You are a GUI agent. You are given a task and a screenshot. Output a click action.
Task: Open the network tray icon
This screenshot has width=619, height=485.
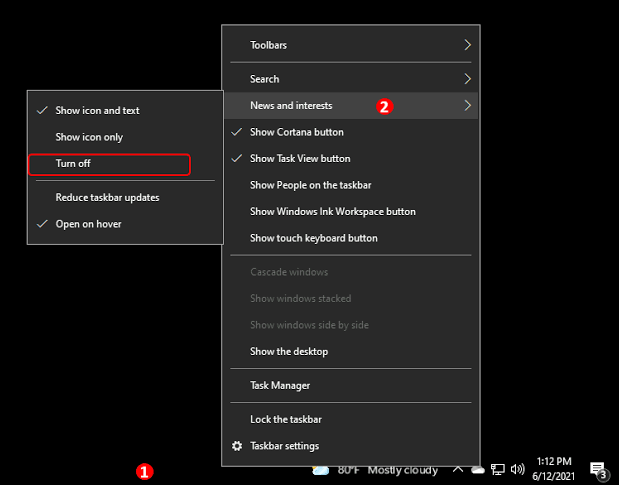tap(497, 469)
